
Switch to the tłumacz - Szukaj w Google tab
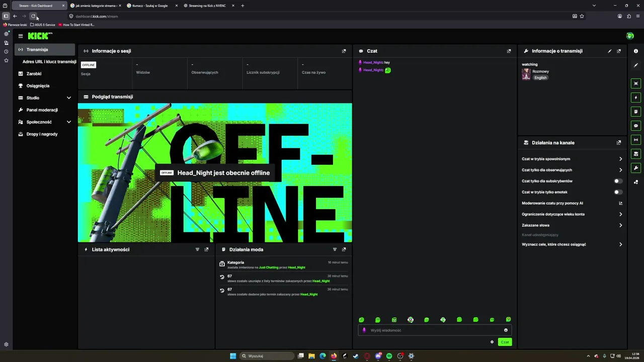point(149,6)
